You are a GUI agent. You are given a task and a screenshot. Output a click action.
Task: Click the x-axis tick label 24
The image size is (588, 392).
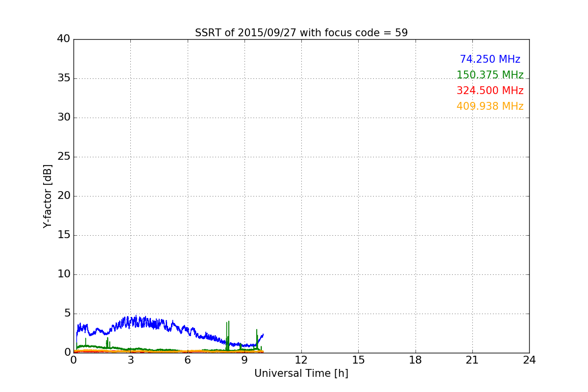coord(529,360)
